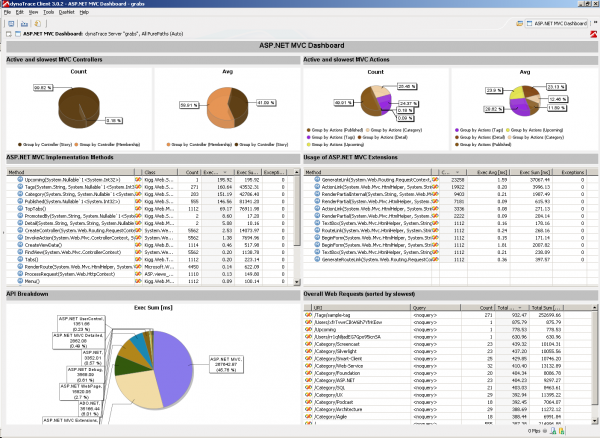The width and height of the screenshot is (600, 438).
Task: Select the orange Membership slice in Controllers Avg pie
Action: tap(217, 108)
